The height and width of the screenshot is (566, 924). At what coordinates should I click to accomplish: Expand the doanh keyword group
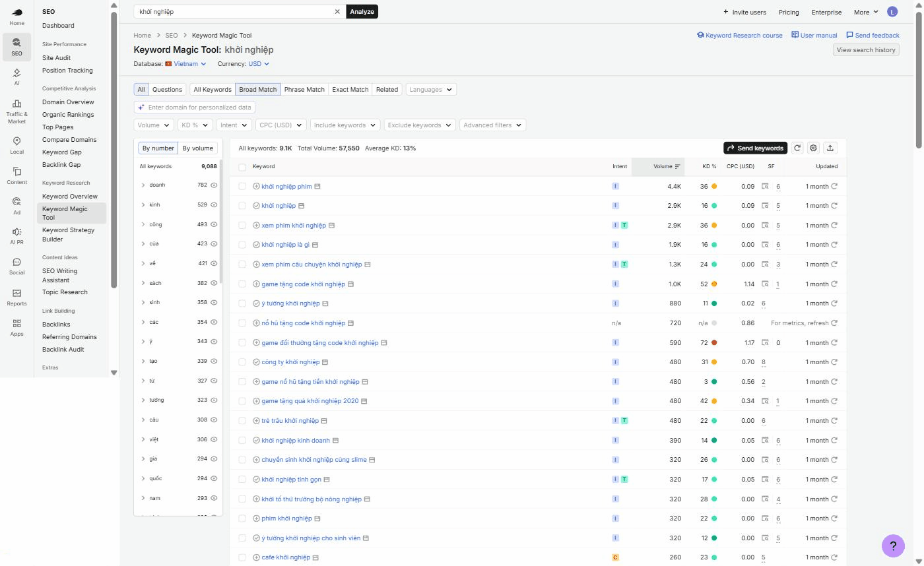coord(143,185)
